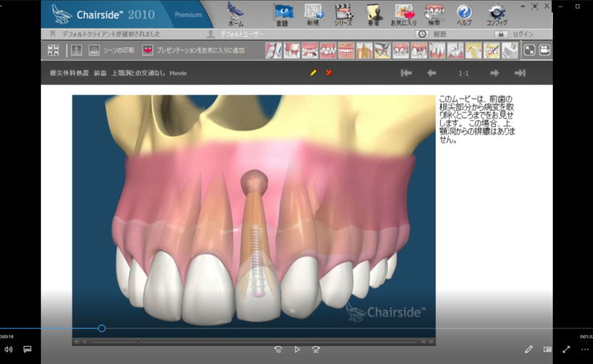Toggle the subtitles caption icon

coord(27,349)
